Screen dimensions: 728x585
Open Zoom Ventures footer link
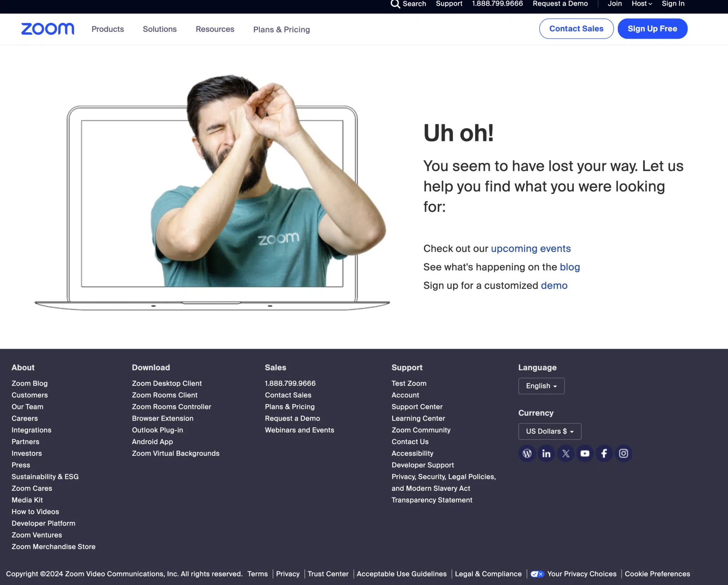[37, 535]
